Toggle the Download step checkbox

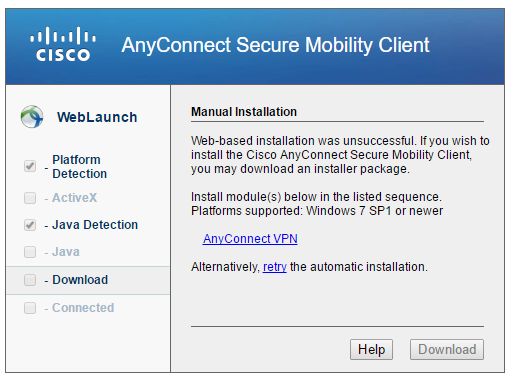[x=30, y=280]
